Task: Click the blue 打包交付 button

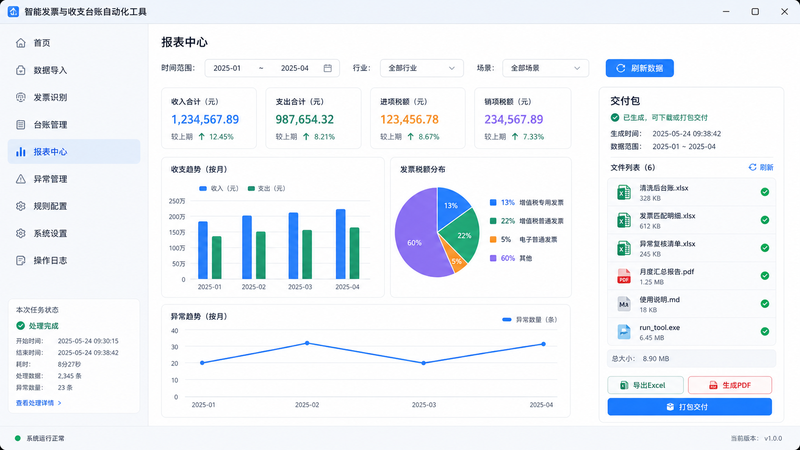Action: [x=689, y=407]
